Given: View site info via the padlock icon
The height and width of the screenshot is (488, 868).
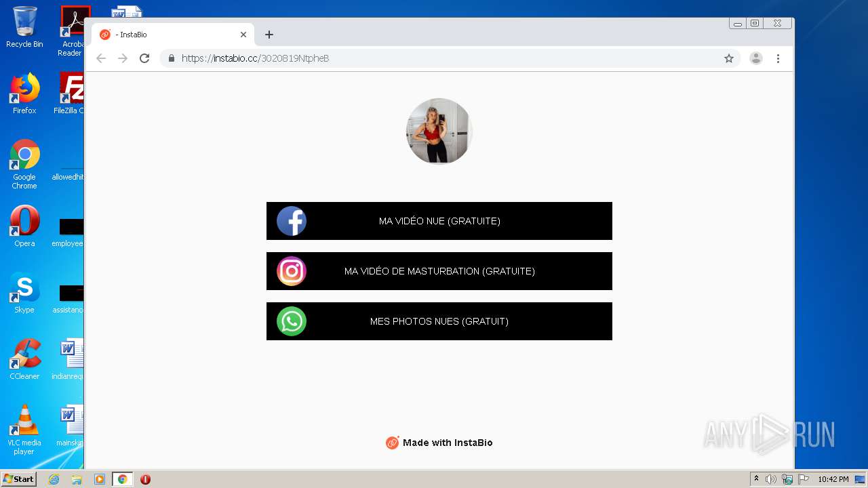Looking at the screenshot, I should pos(172,58).
